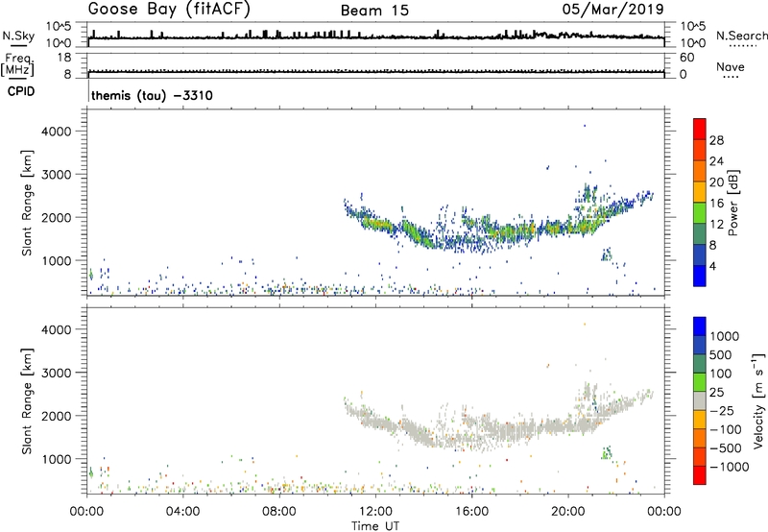Screen dimensions: 768x532
Task: Click the green segment of Velocity colorbar
Action: [x=700, y=382]
